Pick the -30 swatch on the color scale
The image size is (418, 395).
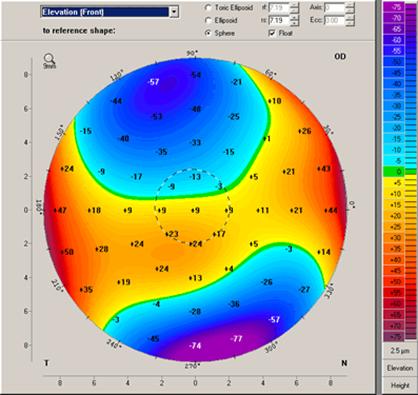(394, 106)
